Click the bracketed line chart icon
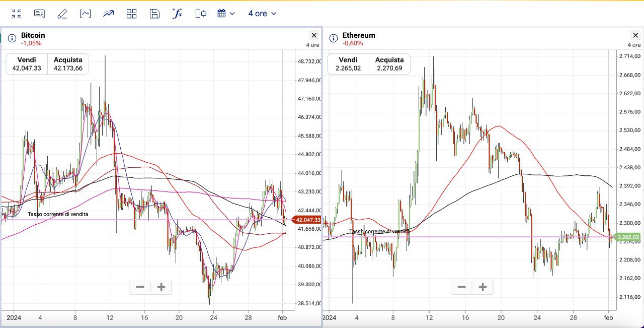 (86, 14)
